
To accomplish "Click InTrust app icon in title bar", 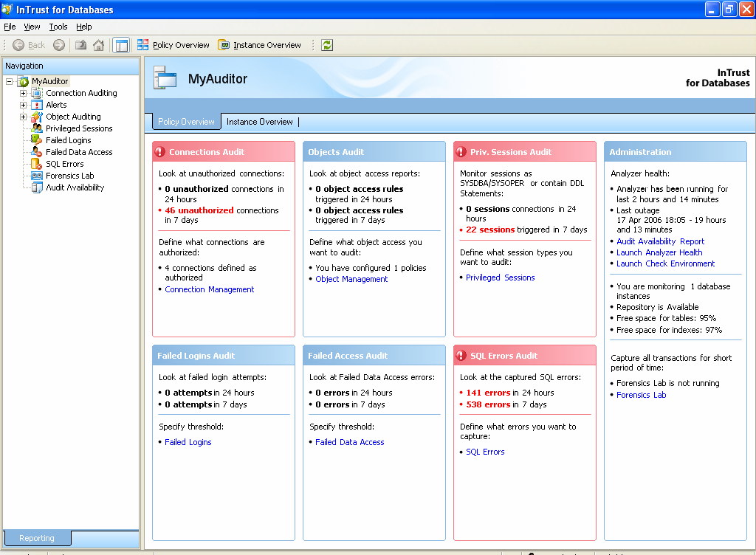I will [7, 9].
